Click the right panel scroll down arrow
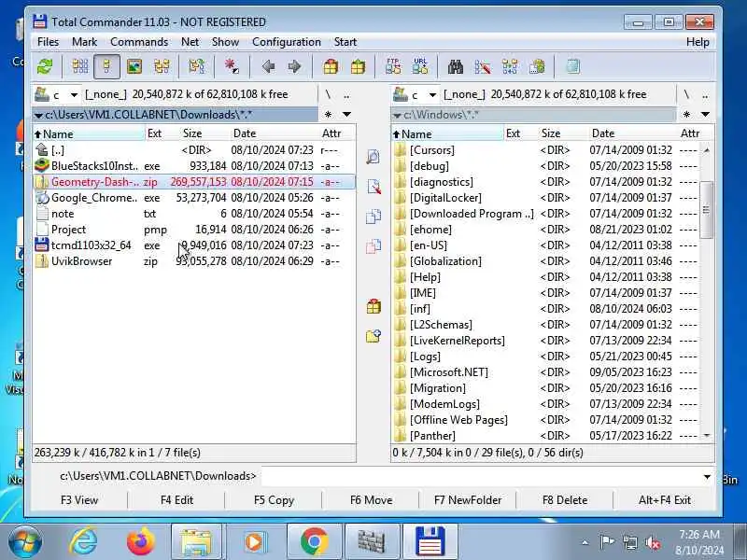The image size is (747, 560). 707,435
